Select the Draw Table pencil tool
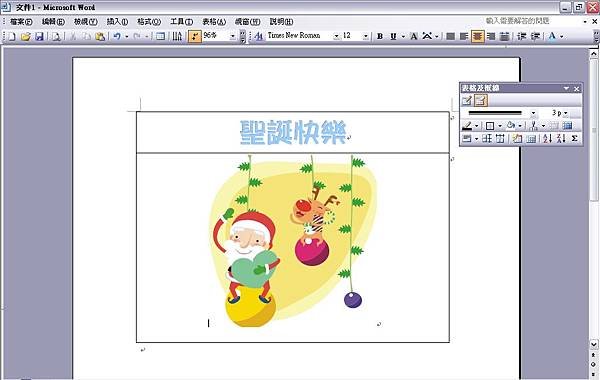This screenshot has width=600, height=380. tap(466, 101)
